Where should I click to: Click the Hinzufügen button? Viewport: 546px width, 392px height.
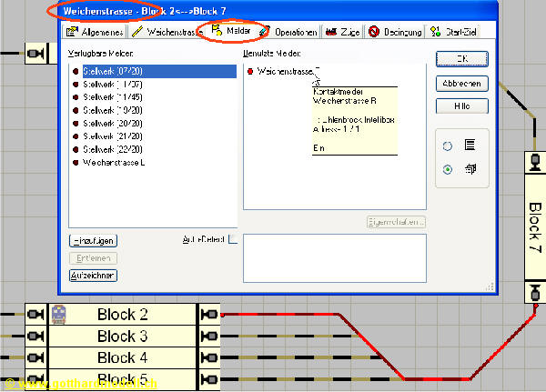(94, 240)
